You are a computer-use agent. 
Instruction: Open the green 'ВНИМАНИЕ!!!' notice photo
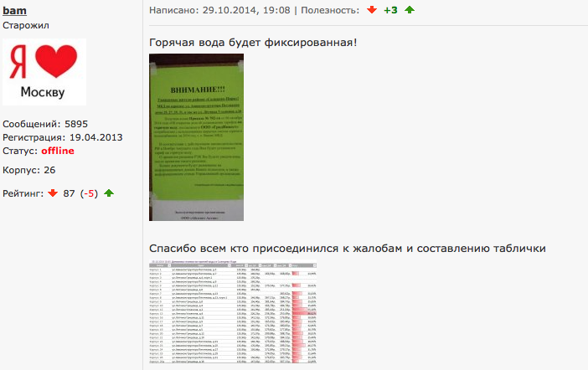196,137
